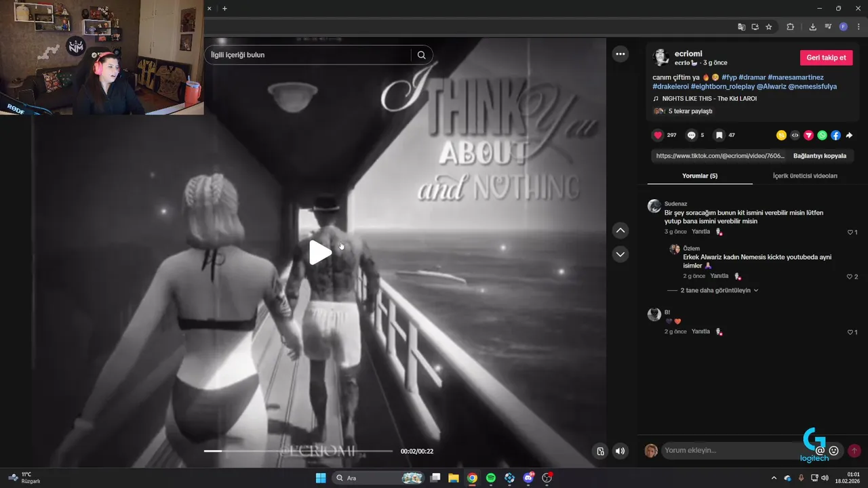Click Chrome's translate page icon
The image size is (868, 488).
(x=741, y=27)
